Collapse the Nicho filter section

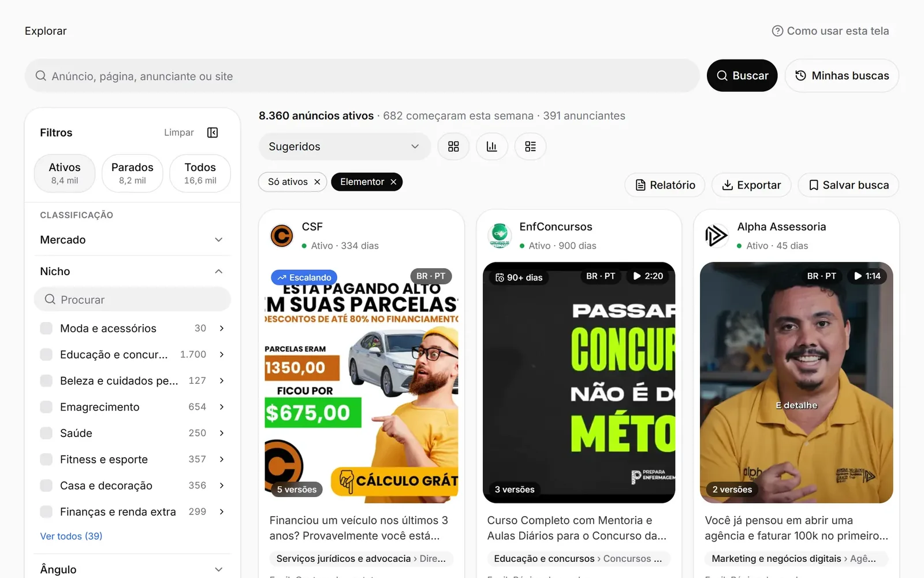(x=132, y=271)
